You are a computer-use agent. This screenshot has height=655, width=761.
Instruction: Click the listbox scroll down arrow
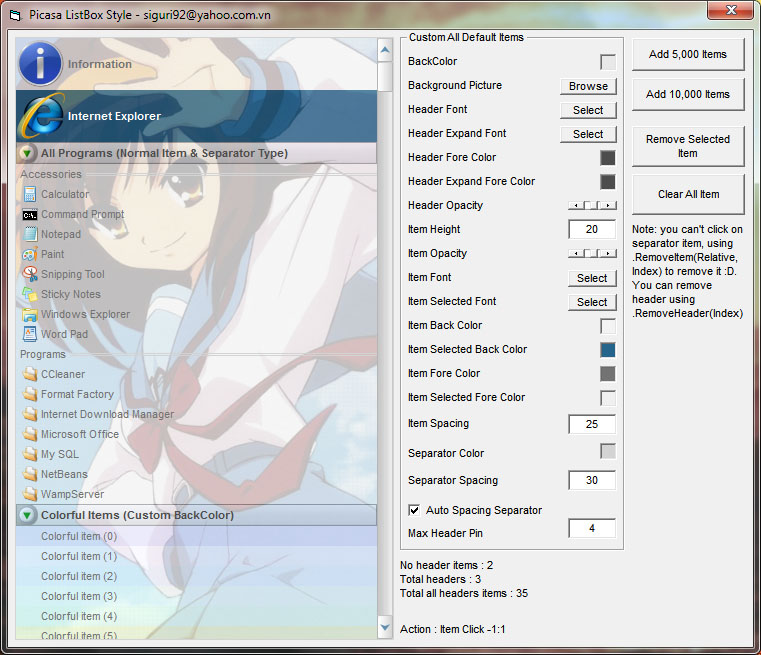(x=386, y=627)
